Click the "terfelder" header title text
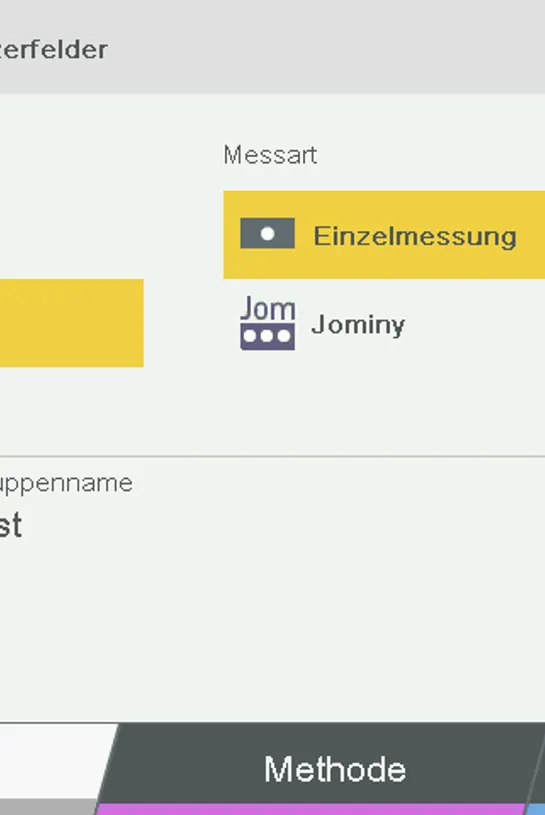 (x=54, y=50)
